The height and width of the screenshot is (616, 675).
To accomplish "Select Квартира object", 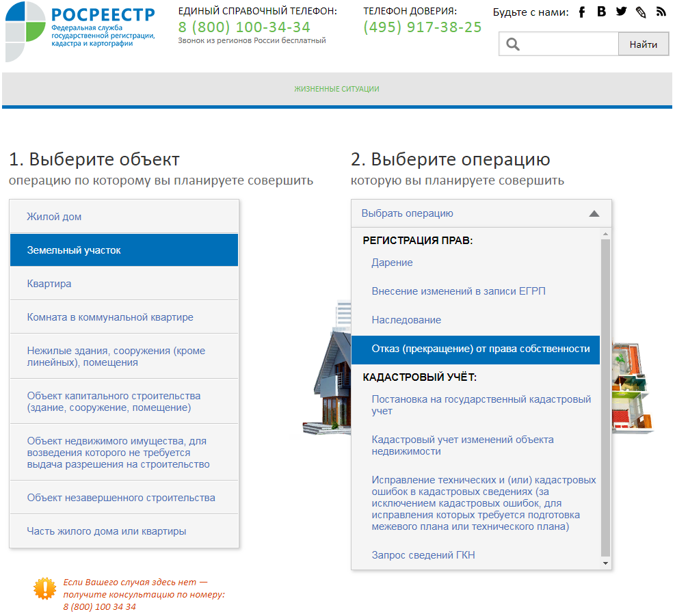I will (124, 284).
